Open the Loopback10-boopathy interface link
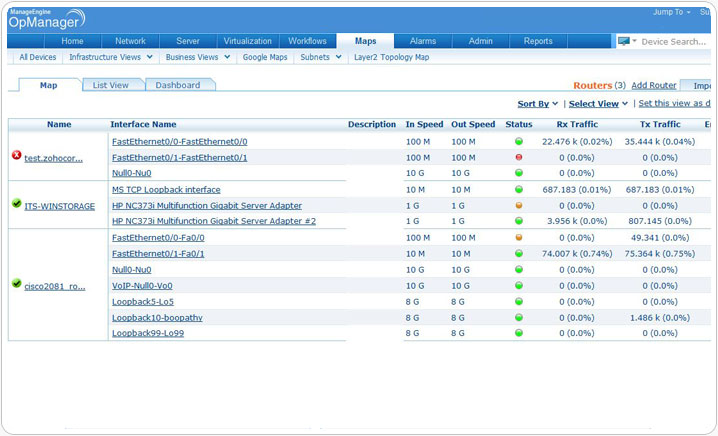 pyautogui.click(x=157, y=317)
